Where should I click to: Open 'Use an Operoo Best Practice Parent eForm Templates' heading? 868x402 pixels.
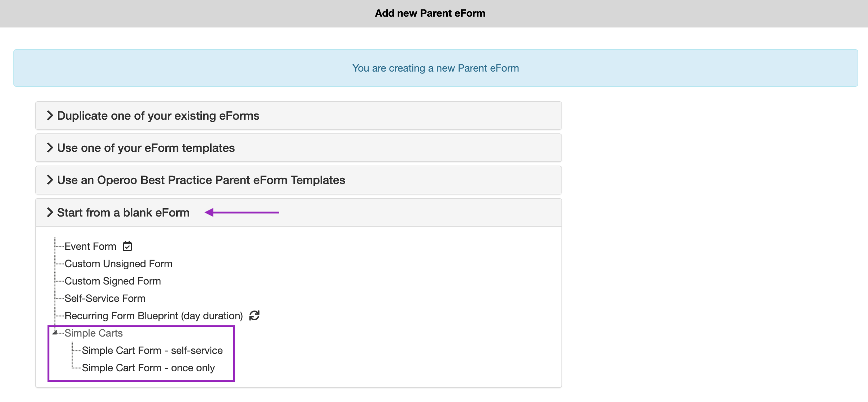pyautogui.click(x=201, y=180)
